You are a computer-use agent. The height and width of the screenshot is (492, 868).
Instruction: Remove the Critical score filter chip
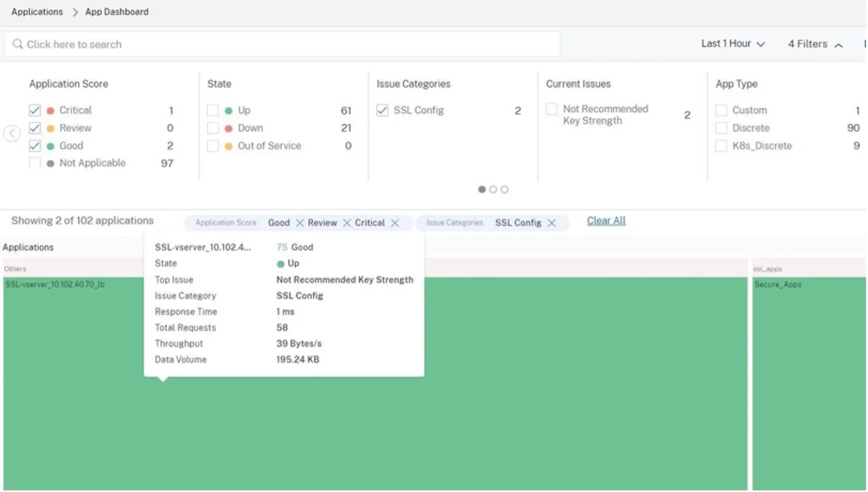click(395, 223)
